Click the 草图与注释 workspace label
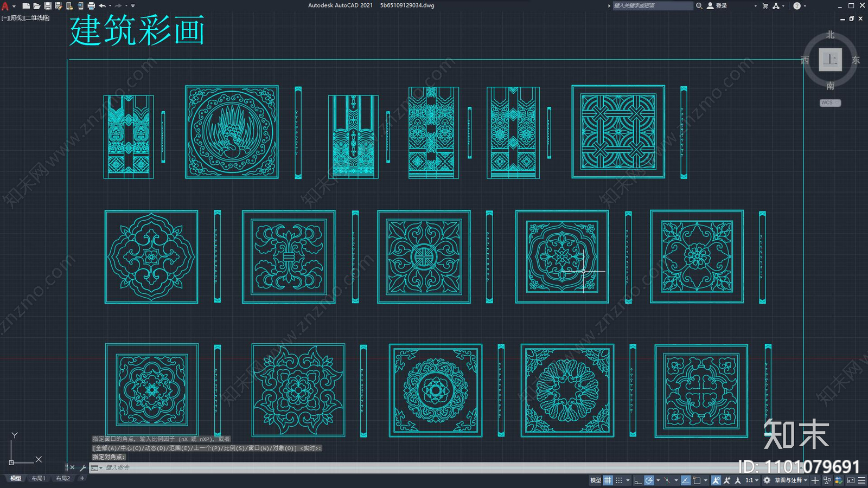 788,480
